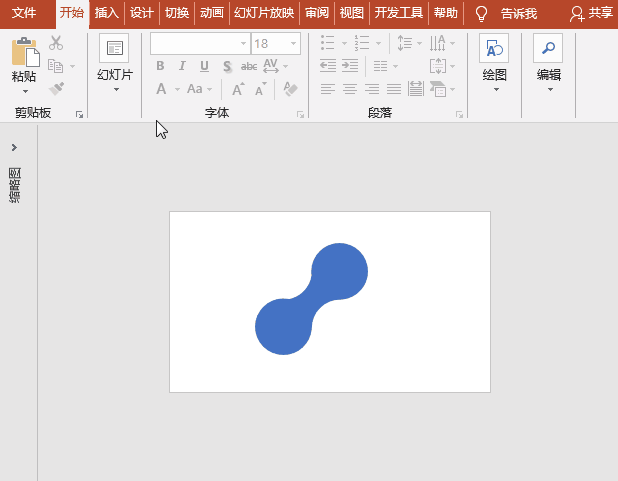Click the new slide (幻灯片) icon
Screen dimensions: 618x481
114,49
